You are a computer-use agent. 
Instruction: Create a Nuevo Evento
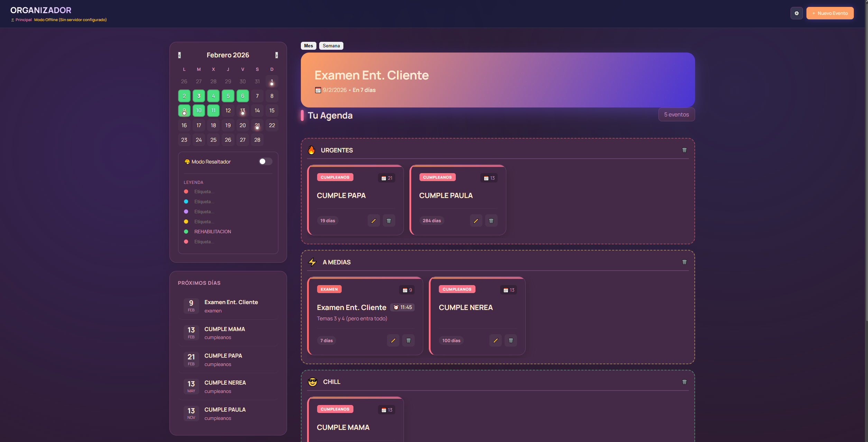[x=830, y=13]
